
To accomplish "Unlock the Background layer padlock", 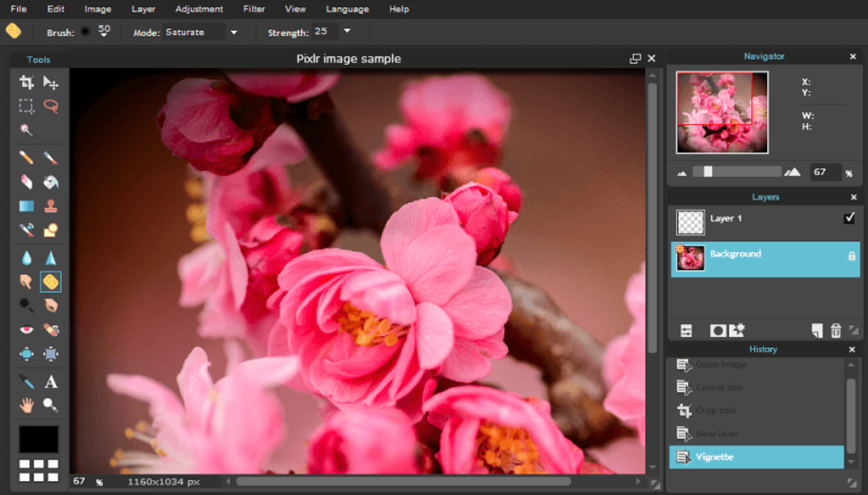I will (852, 256).
